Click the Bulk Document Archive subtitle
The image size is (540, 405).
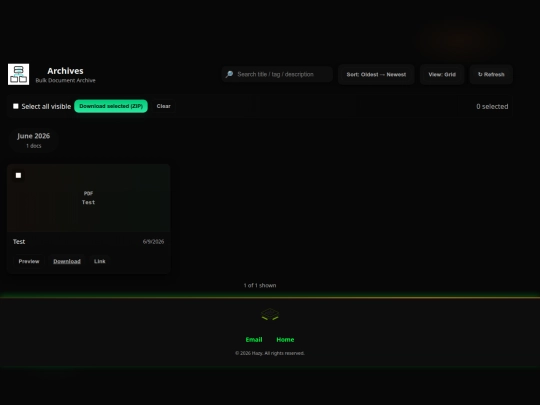[65, 81]
